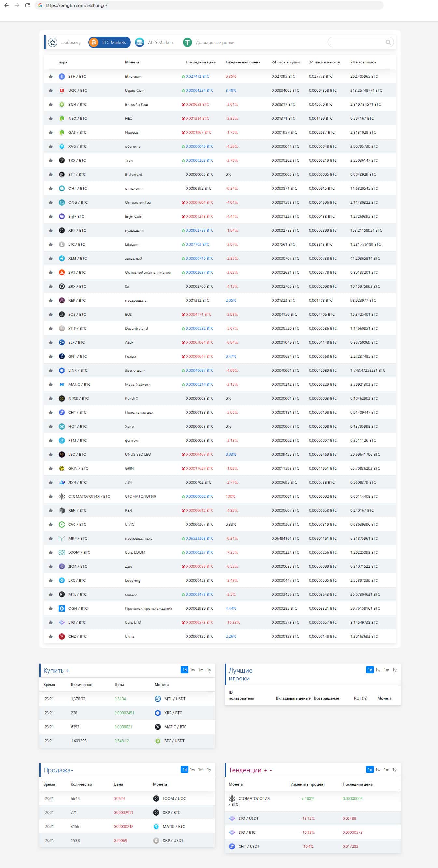The height and width of the screenshot is (868, 438).
Task: Click the Tron coin icon in TRX / BTC row
Action: click(x=62, y=161)
